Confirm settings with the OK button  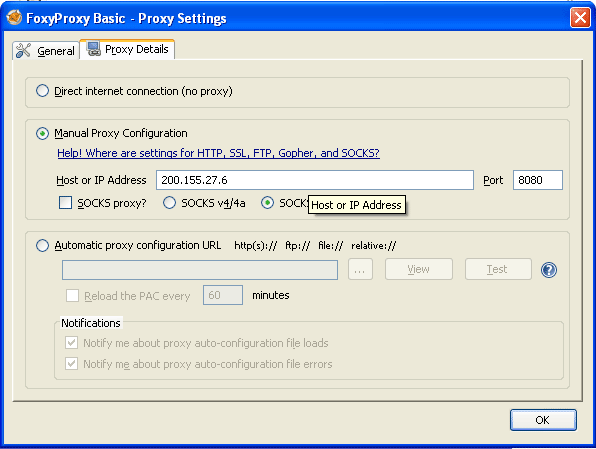pyautogui.click(x=543, y=420)
